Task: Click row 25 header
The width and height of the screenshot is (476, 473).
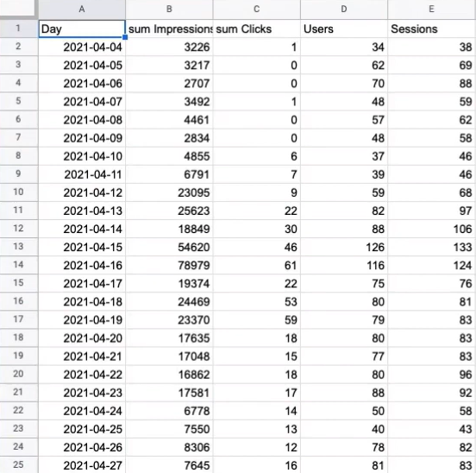Action: point(19,464)
